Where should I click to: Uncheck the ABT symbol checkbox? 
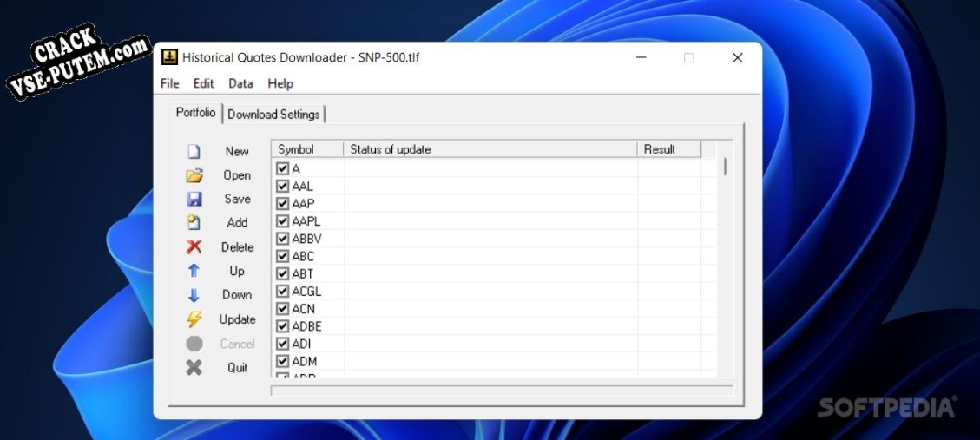(282, 273)
